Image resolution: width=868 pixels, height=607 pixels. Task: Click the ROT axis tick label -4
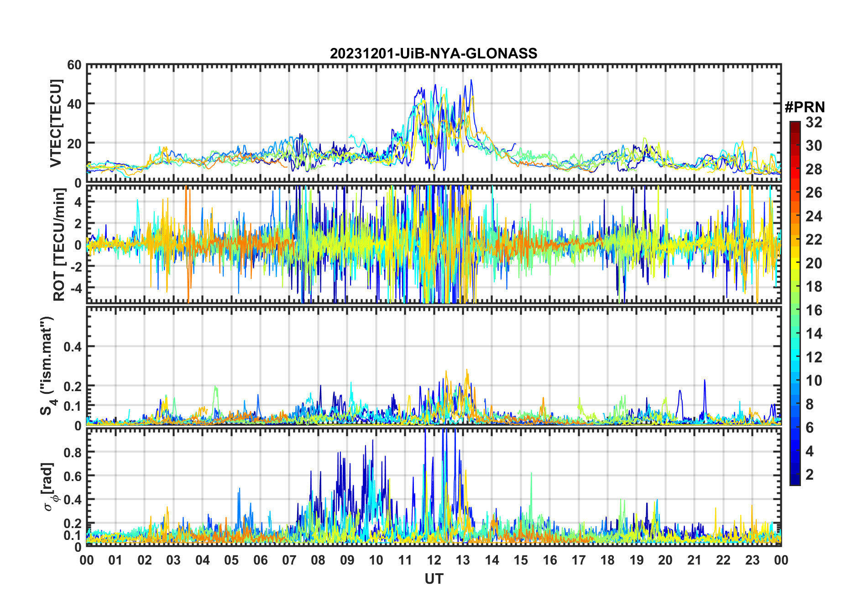[x=76, y=288]
